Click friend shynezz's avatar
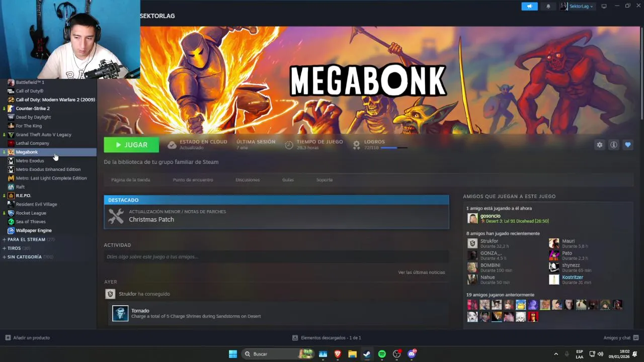The image size is (644, 362). tap(554, 267)
